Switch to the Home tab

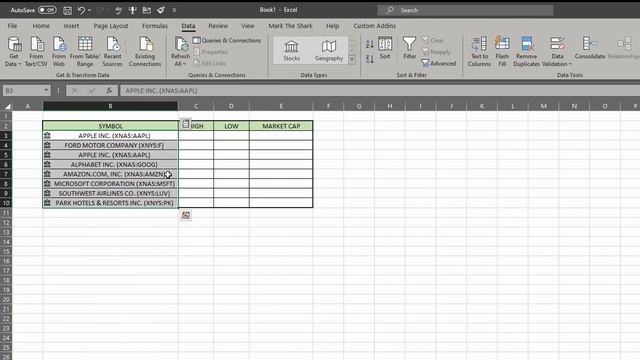pos(41,26)
